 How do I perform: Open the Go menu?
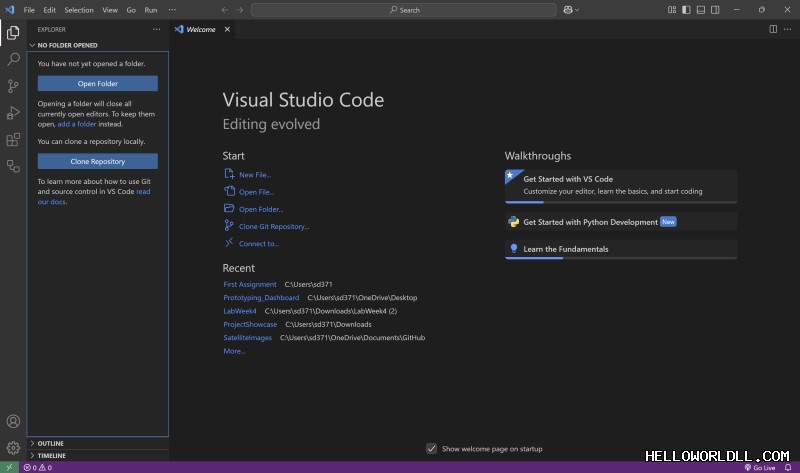pos(131,10)
